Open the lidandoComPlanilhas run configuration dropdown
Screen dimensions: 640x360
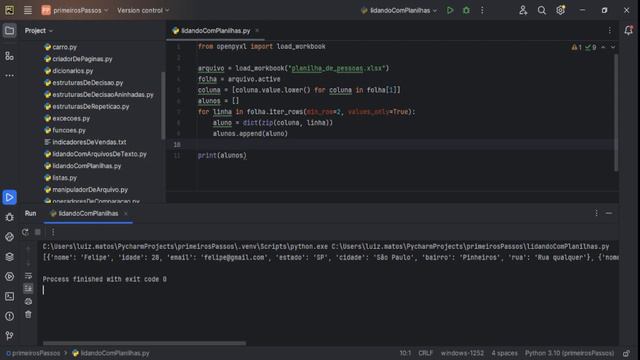click(x=399, y=10)
